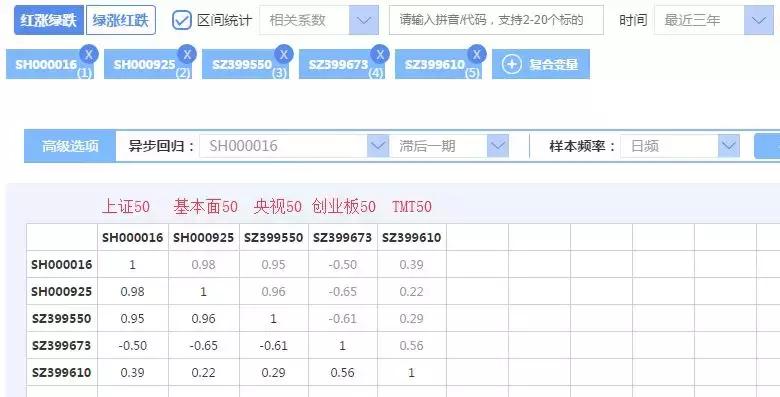780x397 pixels.
Task: Click cell 0.29 in SZ399610 row, SZ399550 column
Action: (274, 372)
